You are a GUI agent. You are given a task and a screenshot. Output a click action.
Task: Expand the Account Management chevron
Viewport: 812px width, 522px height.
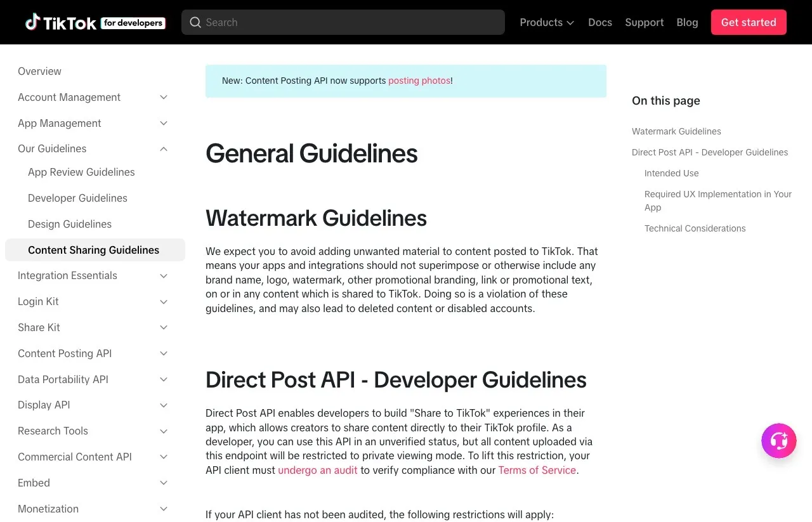pos(164,97)
